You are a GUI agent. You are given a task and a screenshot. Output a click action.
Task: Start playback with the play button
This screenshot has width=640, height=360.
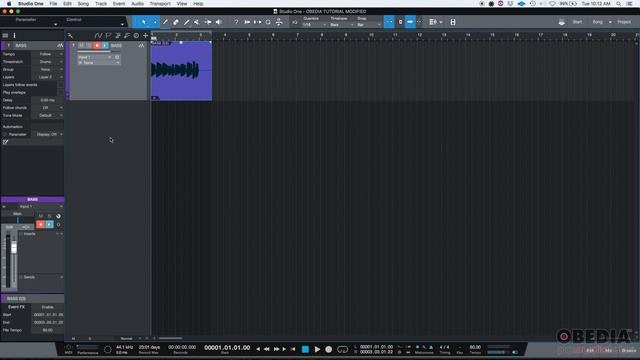click(x=317, y=349)
